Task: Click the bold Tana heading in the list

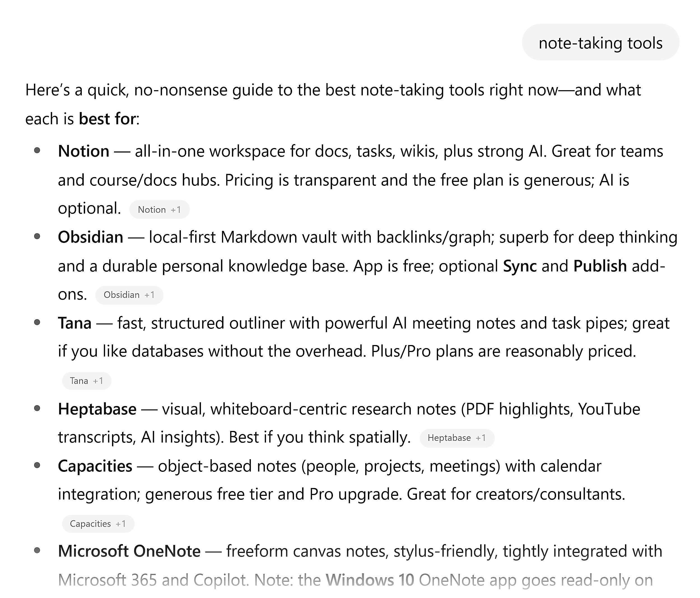Action: (x=74, y=323)
